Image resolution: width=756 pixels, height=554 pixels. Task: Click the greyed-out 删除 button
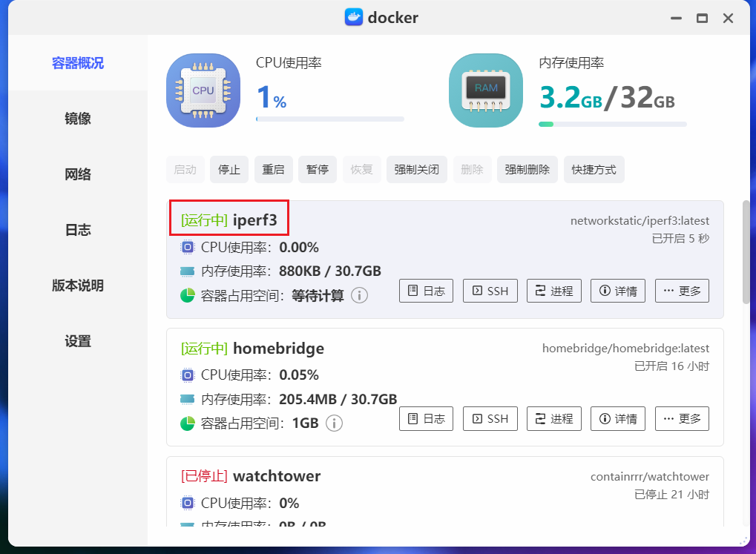point(472,170)
